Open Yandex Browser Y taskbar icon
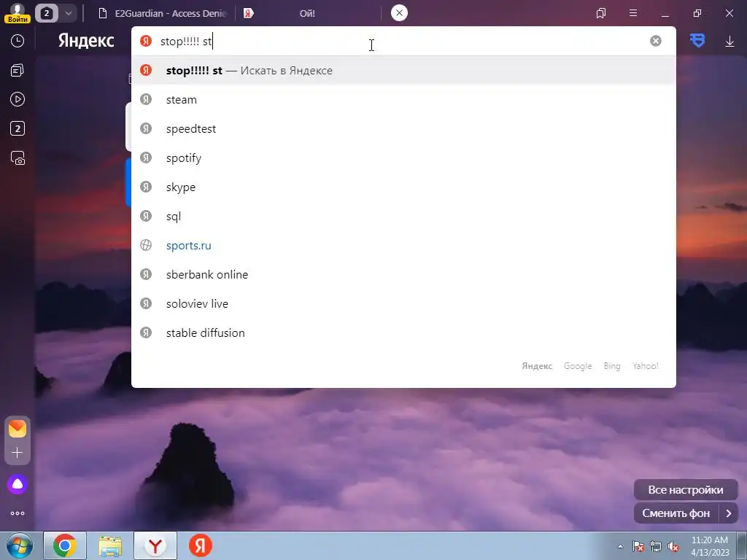The height and width of the screenshot is (560, 747). [x=155, y=545]
